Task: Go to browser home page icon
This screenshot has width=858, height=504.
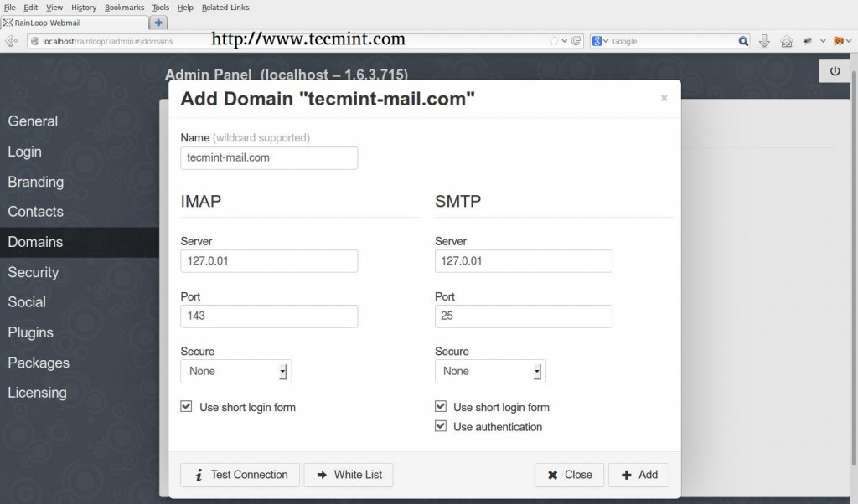Action: pos(786,41)
